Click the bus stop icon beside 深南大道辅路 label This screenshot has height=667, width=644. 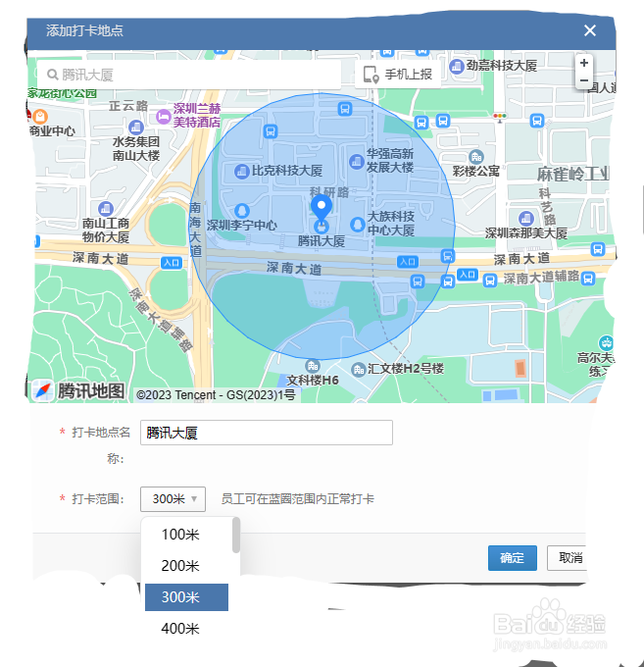click(x=588, y=279)
